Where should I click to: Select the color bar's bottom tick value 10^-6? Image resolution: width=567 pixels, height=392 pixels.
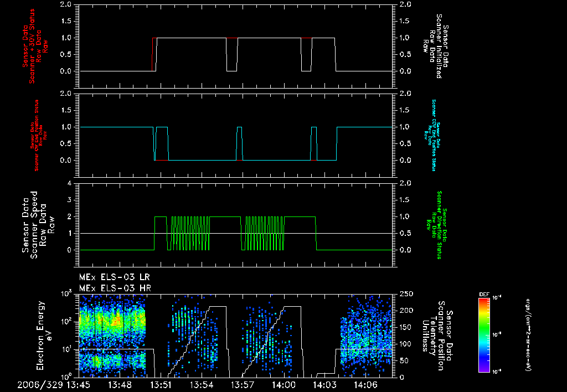click(497, 372)
